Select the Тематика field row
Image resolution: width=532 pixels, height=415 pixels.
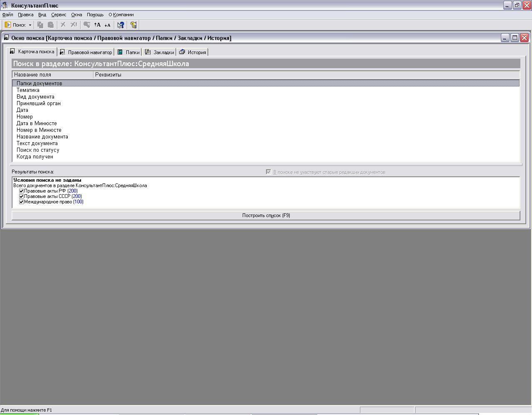(x=266, y=90)
